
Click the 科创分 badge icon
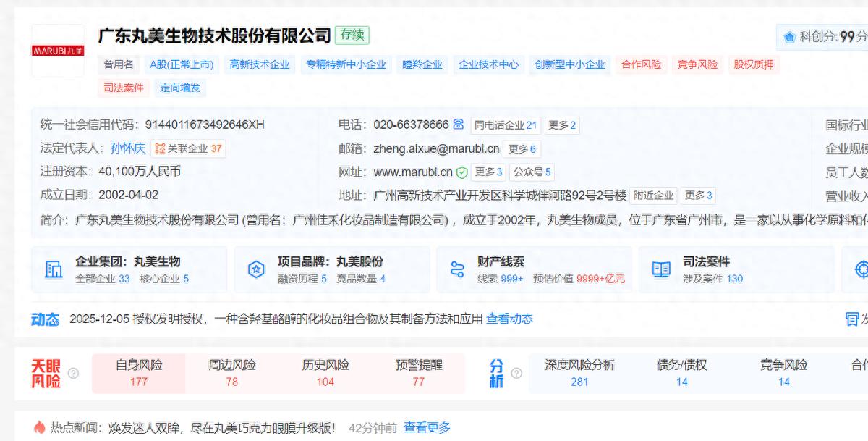790,37
